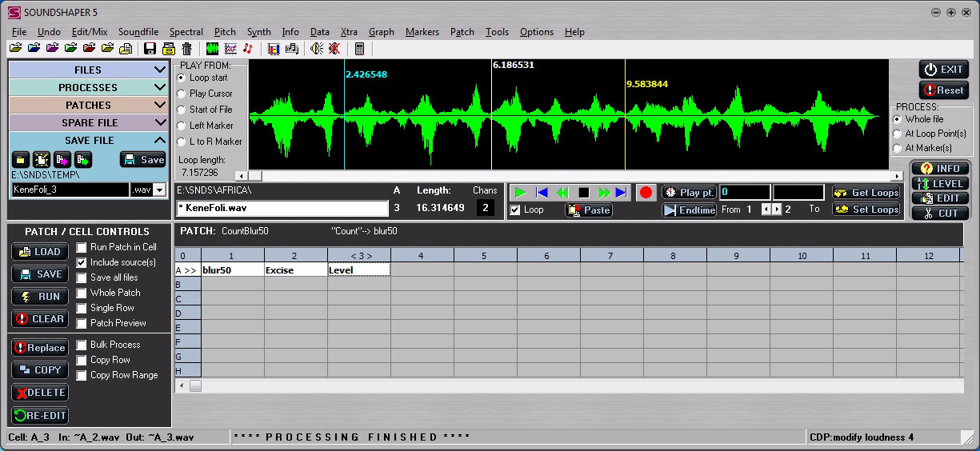
Task: Collapse the SAVE FILE panel
Action: [x=160, y=141]
